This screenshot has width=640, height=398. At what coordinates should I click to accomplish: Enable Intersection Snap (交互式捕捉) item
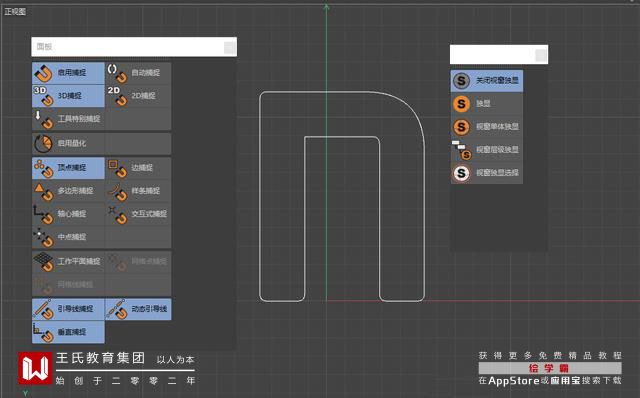138,214
